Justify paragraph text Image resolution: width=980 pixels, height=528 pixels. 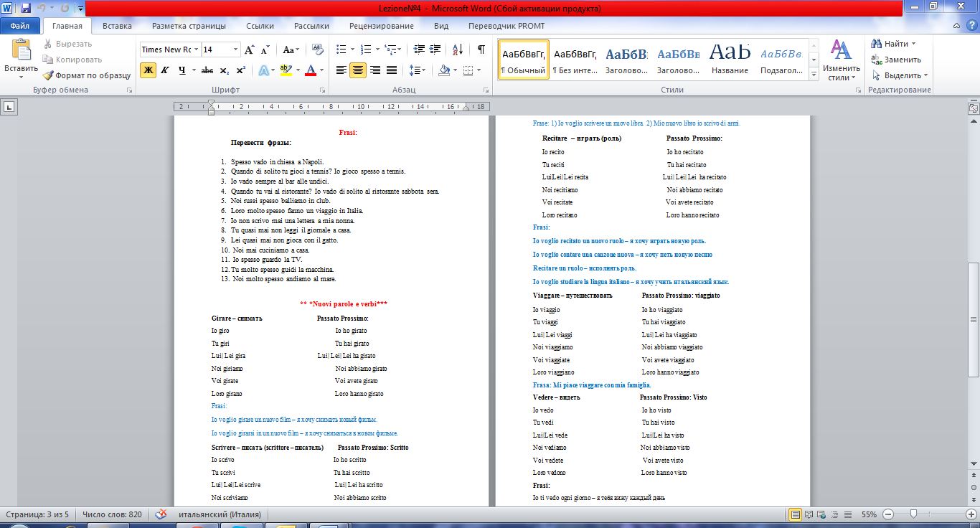(392, 70)
